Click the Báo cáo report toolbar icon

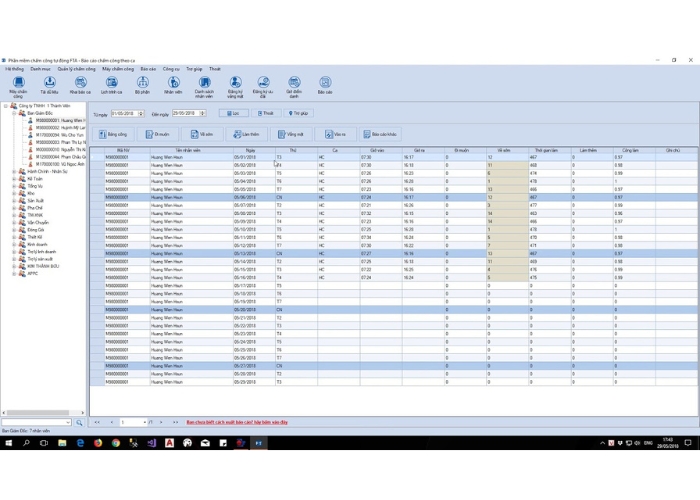point(325,84)
